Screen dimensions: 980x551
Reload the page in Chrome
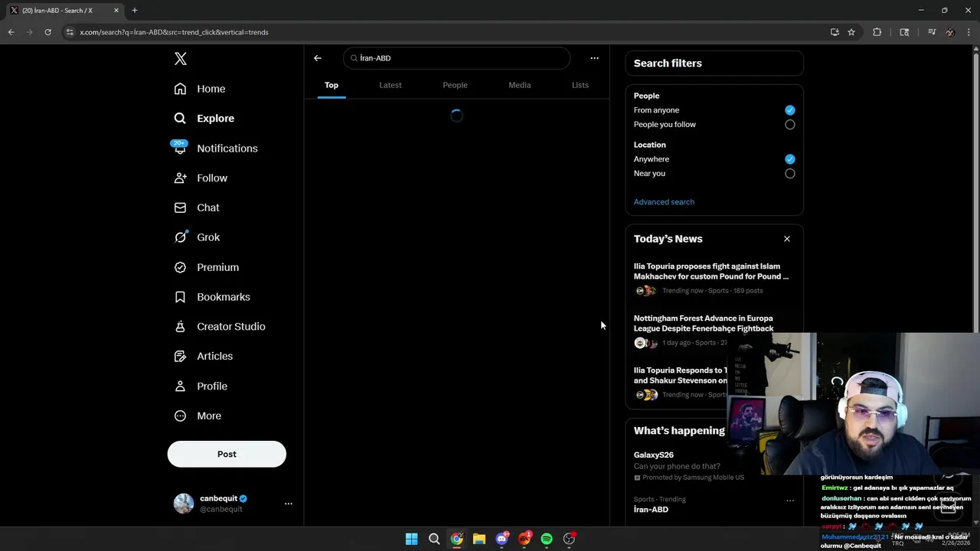[x=47, y=32]
